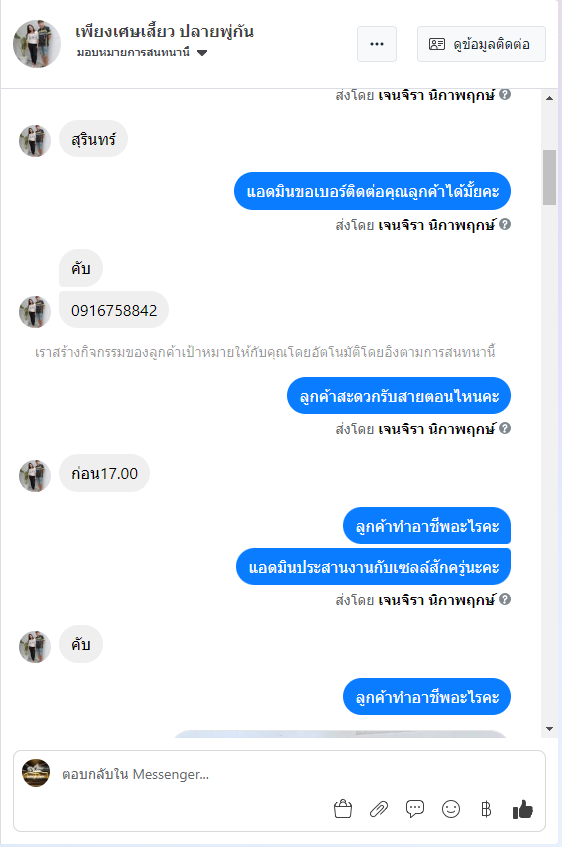This screenshot has width=562, height=847.
Task: Click the baht payment request icon
Action: [x=486, y=809]
